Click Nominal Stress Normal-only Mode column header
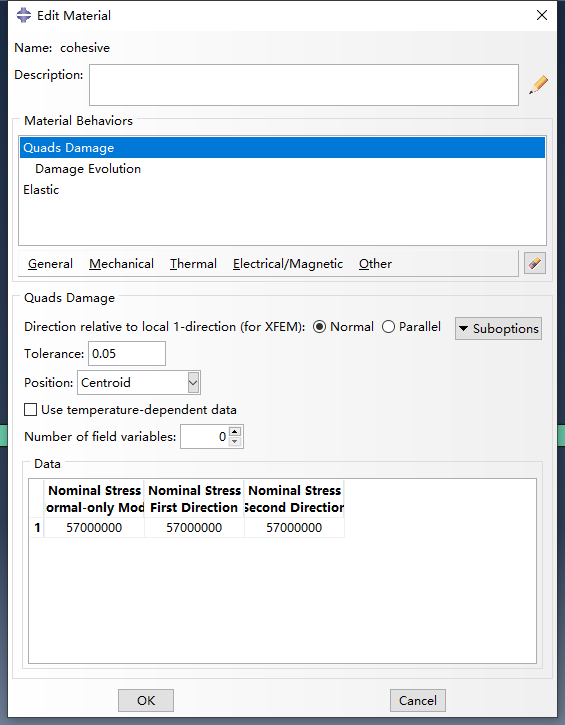 [x=94, y=499]
